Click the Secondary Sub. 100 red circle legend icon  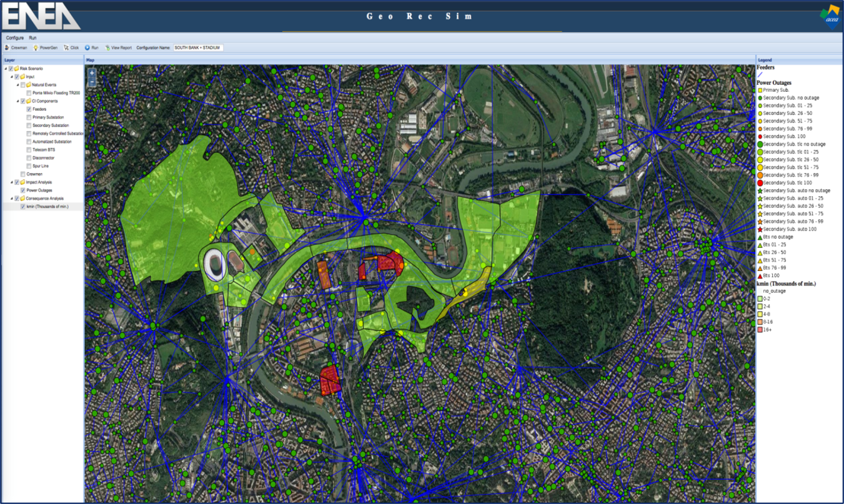760,136
